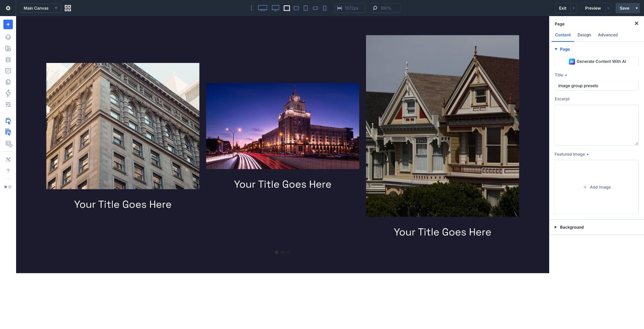Open the database cylinder icon in sidebar
Viewport: 644px width, 329px height.
[x=8, y=60]
